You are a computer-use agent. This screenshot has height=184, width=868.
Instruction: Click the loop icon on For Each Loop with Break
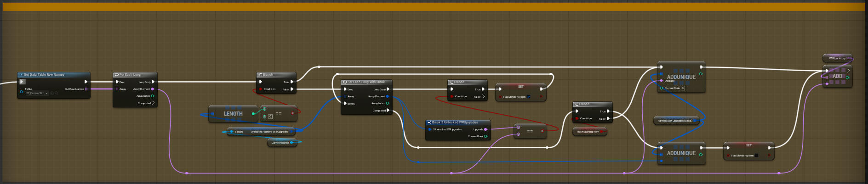click(x=345, y=82)
